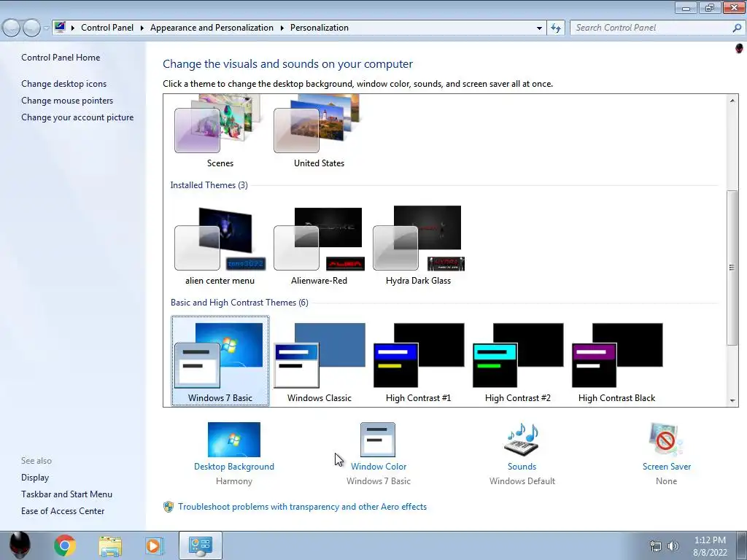Open Windows Explorer from taskbar
Screen dimensions: 747x560
110,545
